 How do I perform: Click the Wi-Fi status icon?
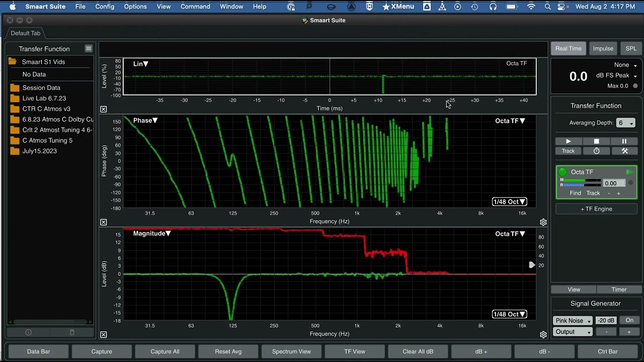(531, 7)
